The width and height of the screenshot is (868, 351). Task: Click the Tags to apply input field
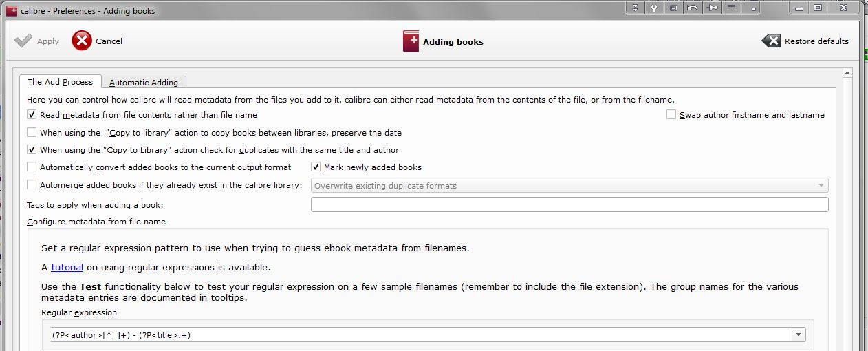(569, 204)
